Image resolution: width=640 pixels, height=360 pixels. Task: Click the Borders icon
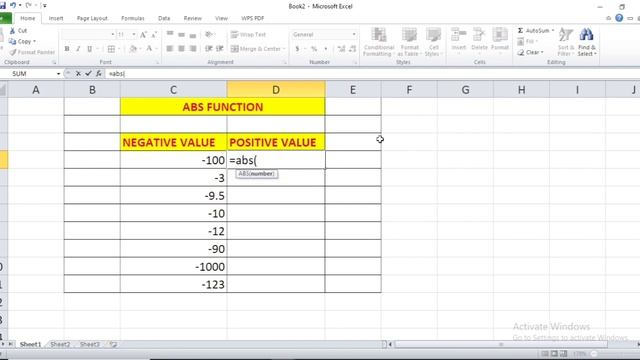tap(111, 49)
